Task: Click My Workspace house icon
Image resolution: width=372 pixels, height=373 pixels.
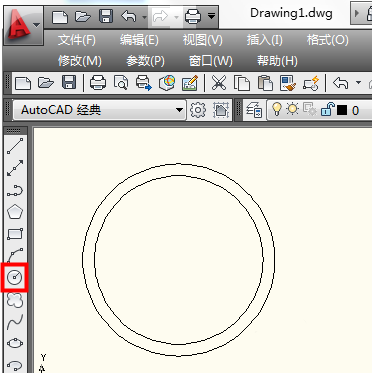Action: 221,110
